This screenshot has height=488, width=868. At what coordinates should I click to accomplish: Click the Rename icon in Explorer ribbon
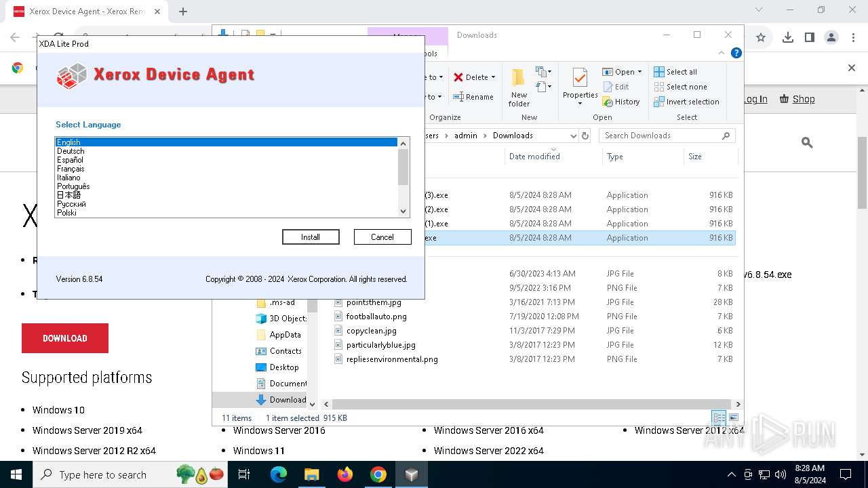click(x=458, y=97)
